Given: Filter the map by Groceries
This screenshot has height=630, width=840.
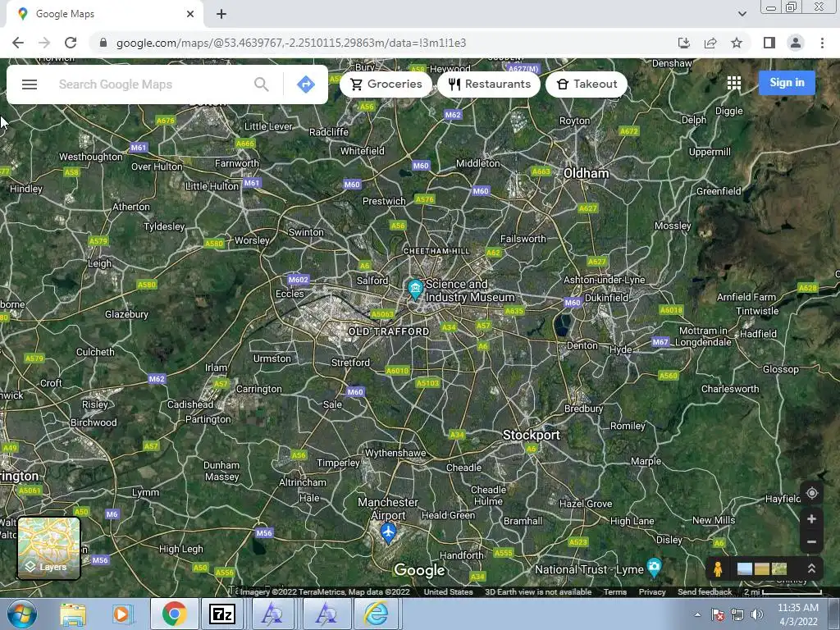Looking at the screenshot, I should [386, 84].
